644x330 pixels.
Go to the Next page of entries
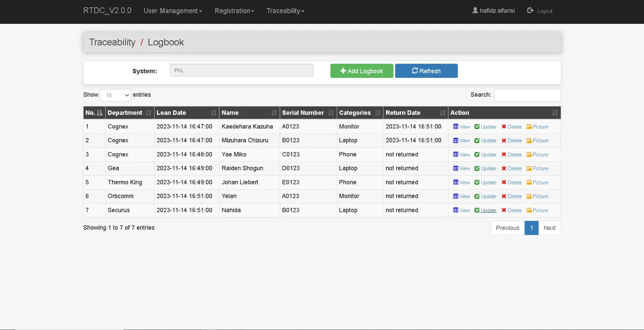pyautogui.click(x=549, y=228)
